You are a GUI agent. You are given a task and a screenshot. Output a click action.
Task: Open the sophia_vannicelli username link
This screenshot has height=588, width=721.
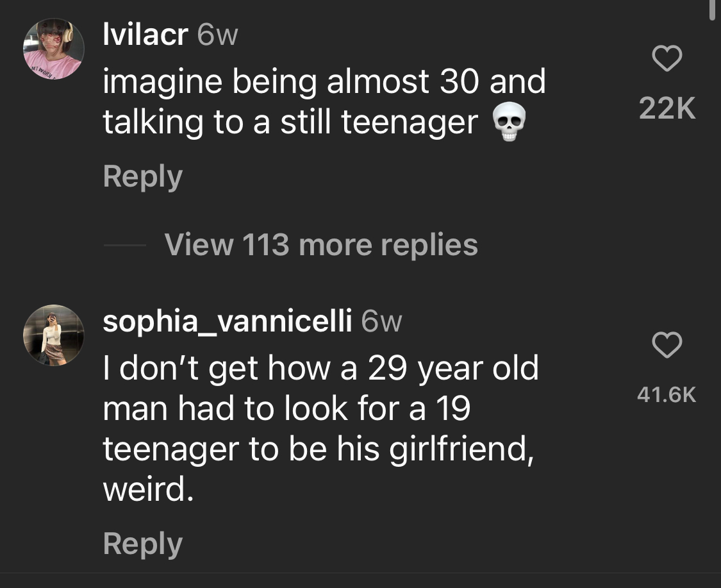point(228,321)
